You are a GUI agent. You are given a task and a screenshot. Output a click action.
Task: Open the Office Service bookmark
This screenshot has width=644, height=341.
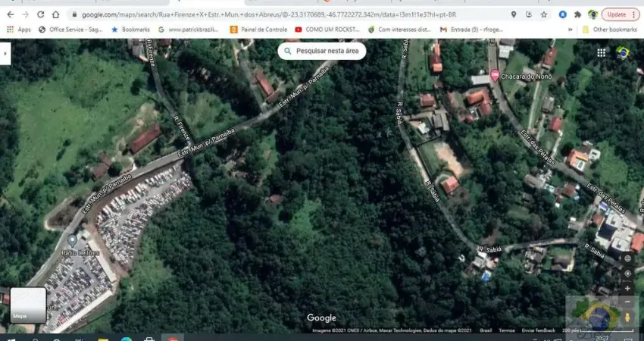(x=70, y=30)
